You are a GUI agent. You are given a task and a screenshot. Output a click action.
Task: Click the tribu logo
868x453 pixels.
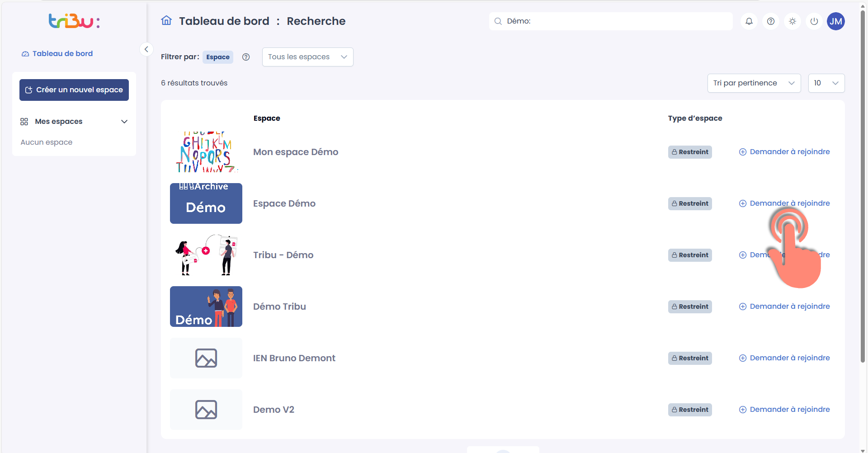click(x=74, y=21)
